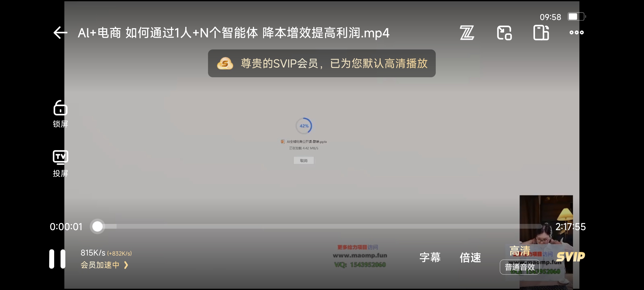
Task: Tap the current time 0:00:01 label
Action: [66, 227]
